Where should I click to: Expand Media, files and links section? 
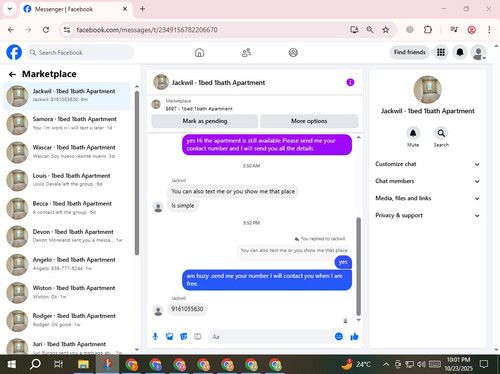point(428,198)
